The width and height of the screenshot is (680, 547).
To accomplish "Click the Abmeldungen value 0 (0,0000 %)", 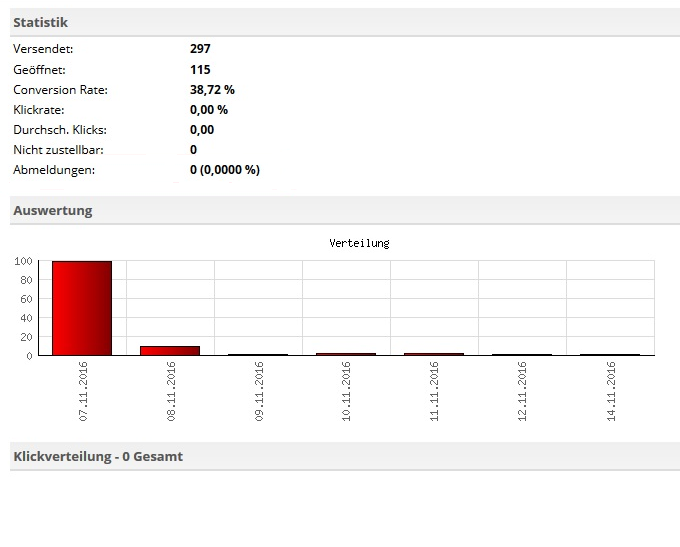I will pos(225,170).
